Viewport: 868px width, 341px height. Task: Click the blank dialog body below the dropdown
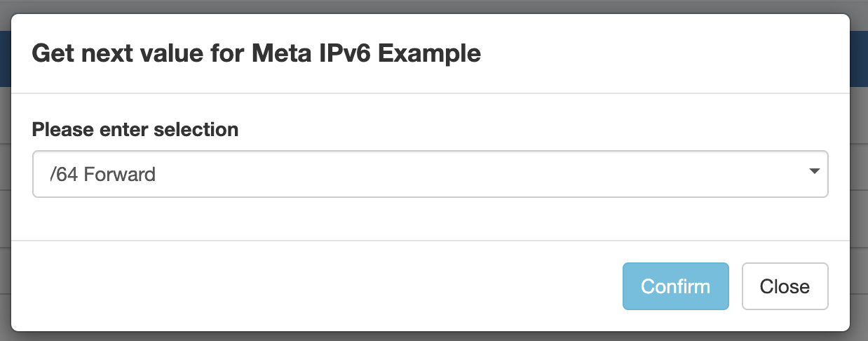[x=430, y=219]
